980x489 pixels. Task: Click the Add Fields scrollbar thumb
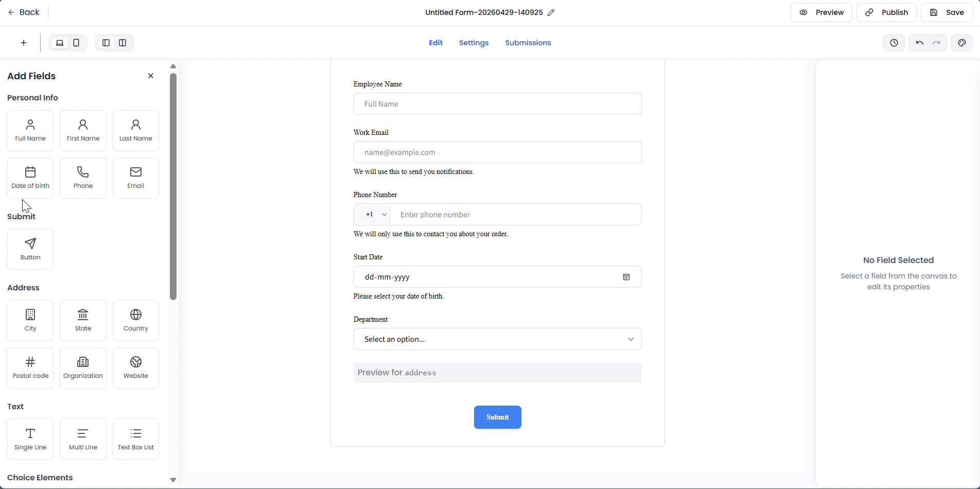pyautogui.click(x=173, y=186)
